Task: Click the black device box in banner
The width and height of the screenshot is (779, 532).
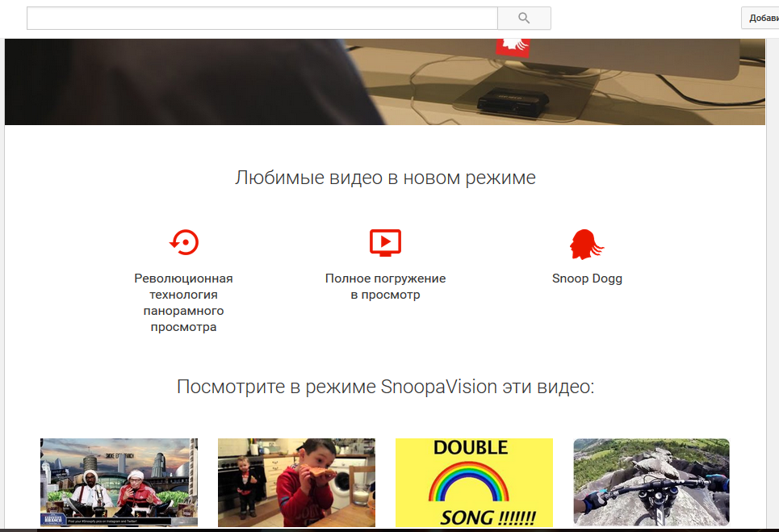Action: tap(513, 101)
